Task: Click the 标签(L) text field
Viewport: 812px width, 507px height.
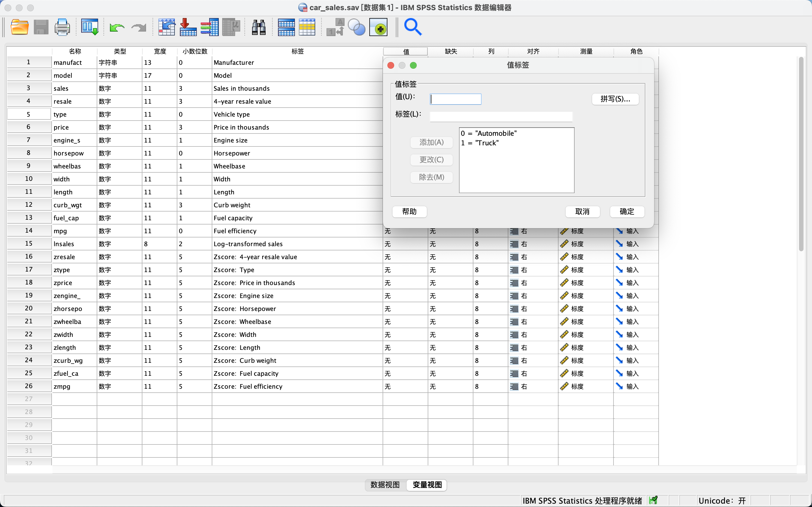Action: (x=501, y=116)
